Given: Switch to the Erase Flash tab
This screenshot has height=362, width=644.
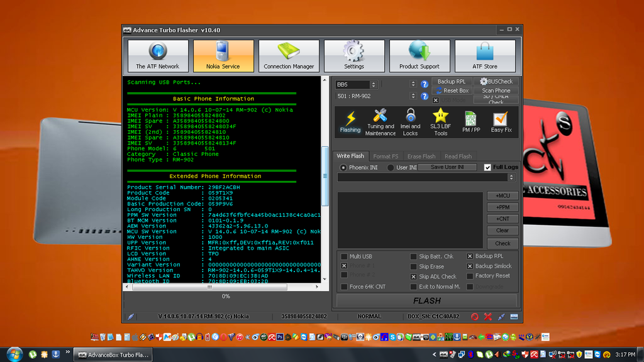Looking at the screenshot, I should (421, 156).
